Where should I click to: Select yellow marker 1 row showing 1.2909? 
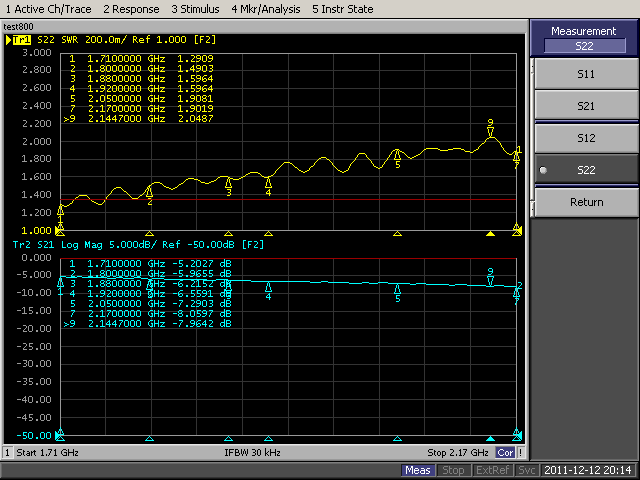[x=141, y=58]
